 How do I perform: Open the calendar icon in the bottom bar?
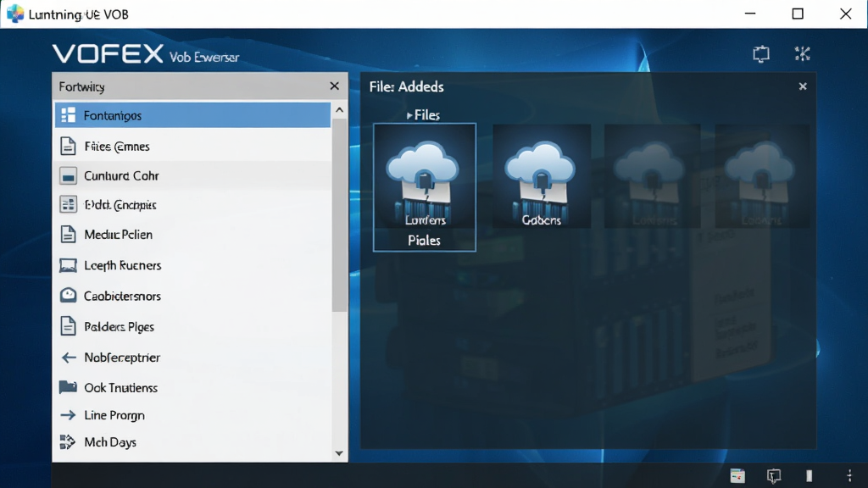737,476
